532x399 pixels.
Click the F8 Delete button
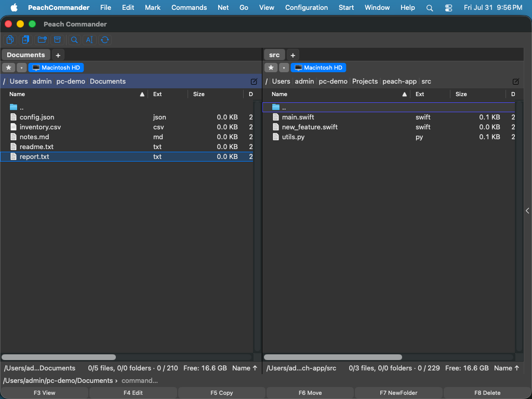(487, 393)
